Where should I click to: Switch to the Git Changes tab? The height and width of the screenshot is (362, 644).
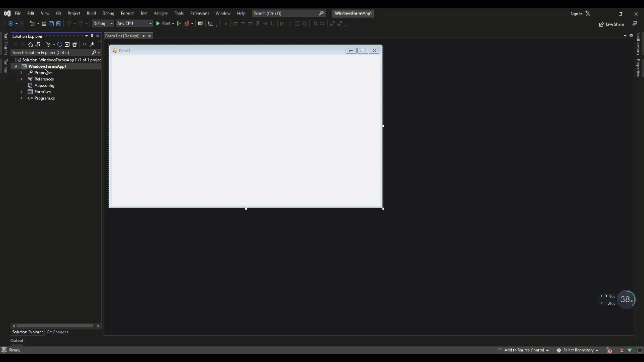click(57, 332)
